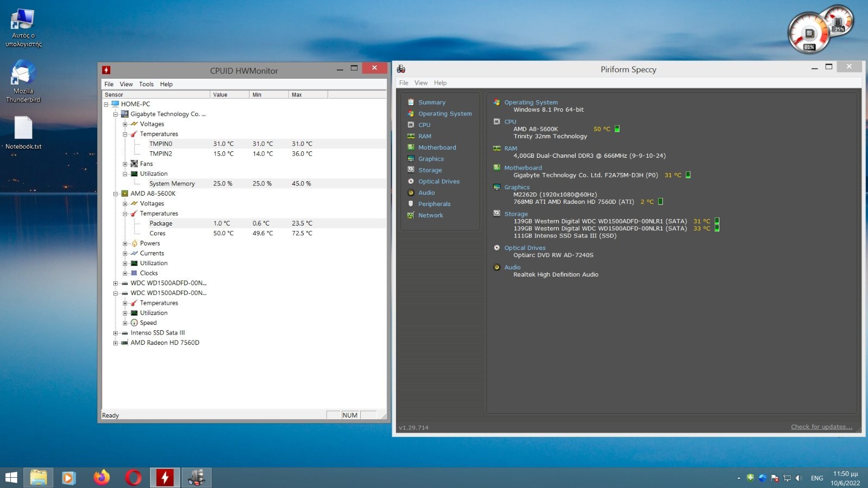
Task: Open HWMonitor File menu
Action: click(x=109, y=84)
